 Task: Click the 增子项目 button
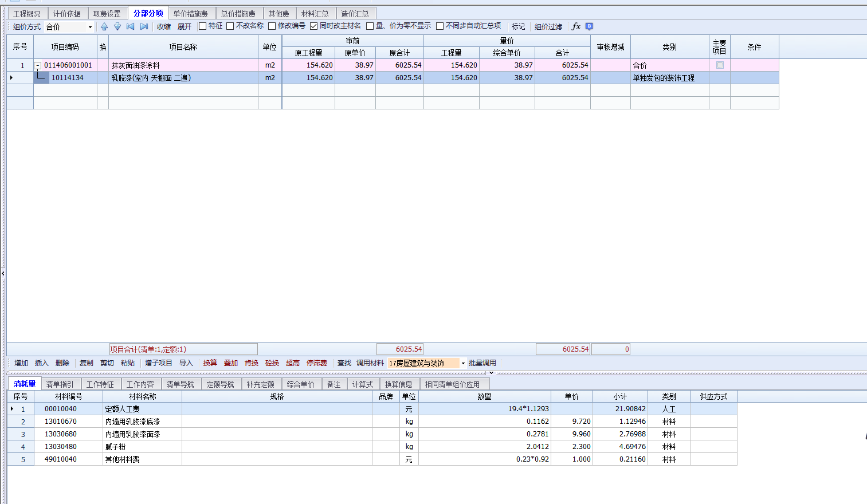pyautogui.click(x=159, y=363)
